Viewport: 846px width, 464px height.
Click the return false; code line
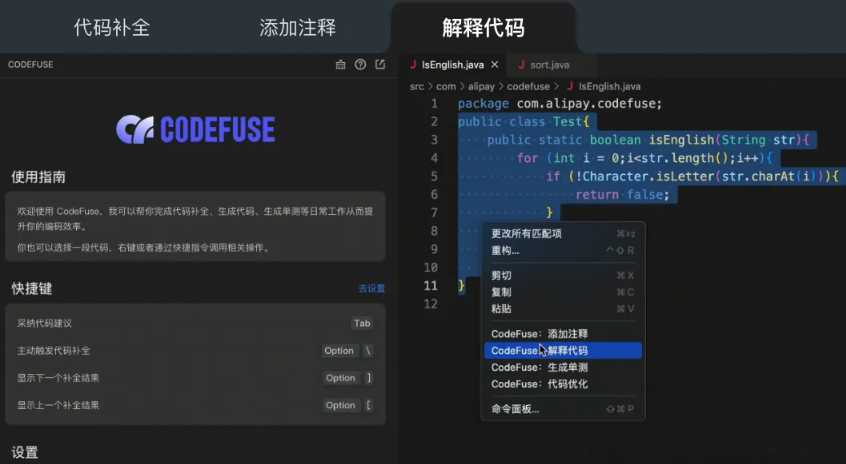(622, 195)
